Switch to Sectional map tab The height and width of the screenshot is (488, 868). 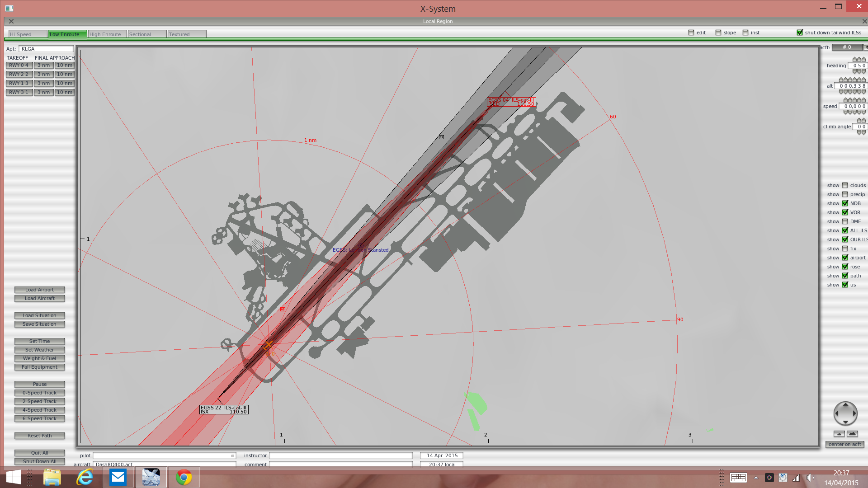point(147,34)
